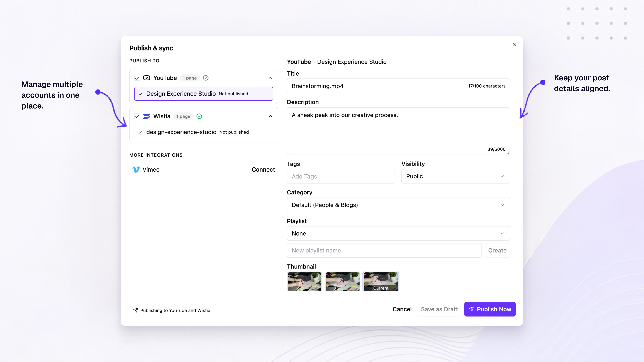644x362 pixels.
Task: Open the Category dropdown
Action: [398, 205]
